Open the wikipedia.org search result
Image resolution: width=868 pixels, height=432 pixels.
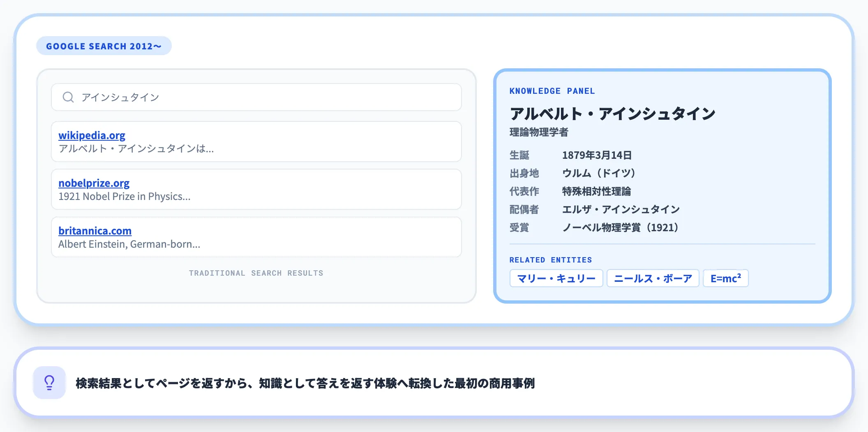[x=92, y=135]
